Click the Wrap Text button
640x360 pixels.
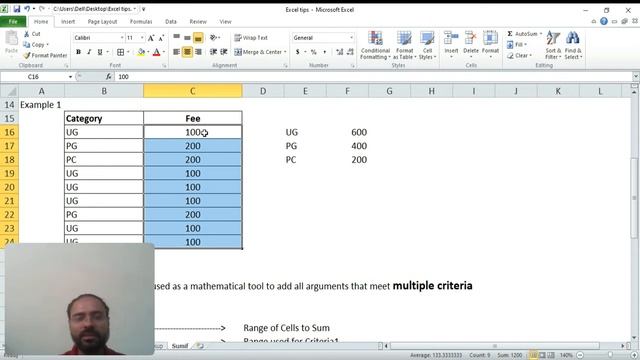click(x=251, y=38)
